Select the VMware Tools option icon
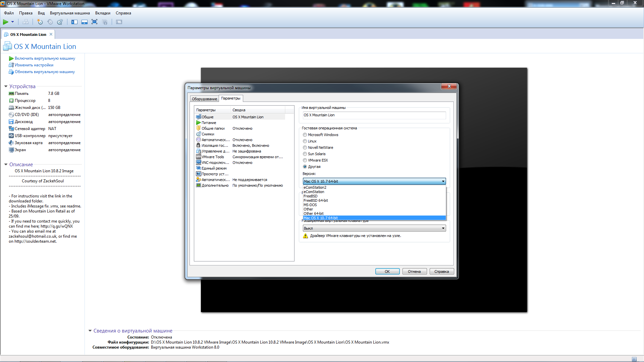 199,157
